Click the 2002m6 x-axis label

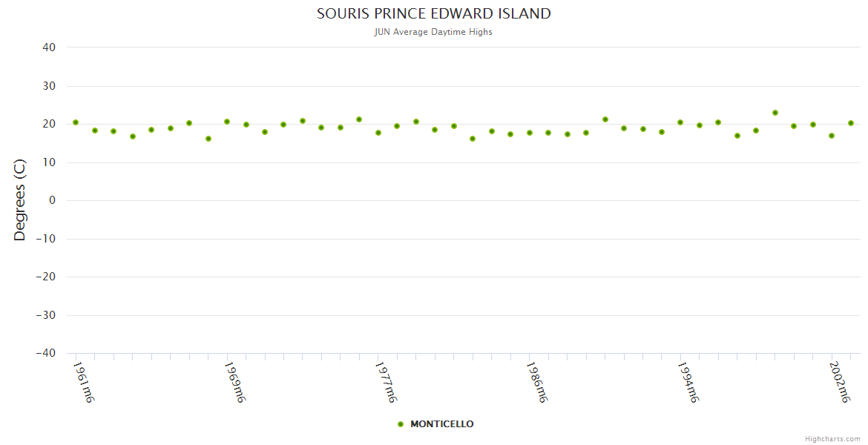click(x=839, y=383)
